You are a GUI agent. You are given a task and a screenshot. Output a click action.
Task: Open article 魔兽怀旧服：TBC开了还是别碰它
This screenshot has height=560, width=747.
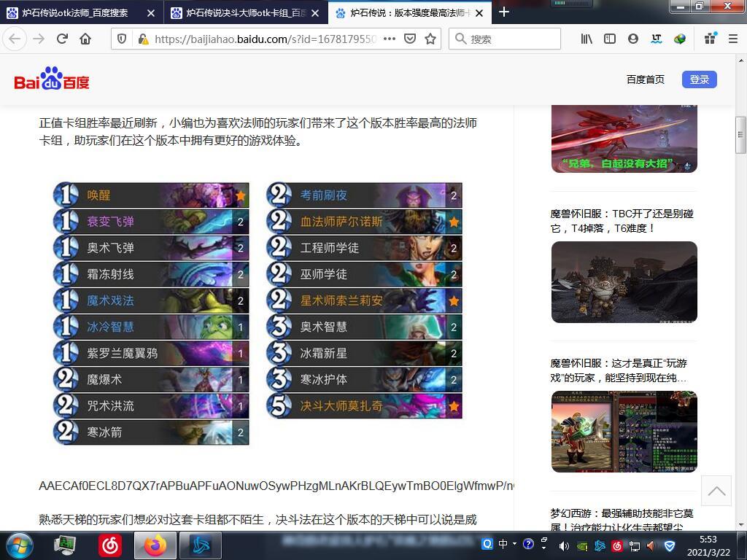[x=622, y=221]
